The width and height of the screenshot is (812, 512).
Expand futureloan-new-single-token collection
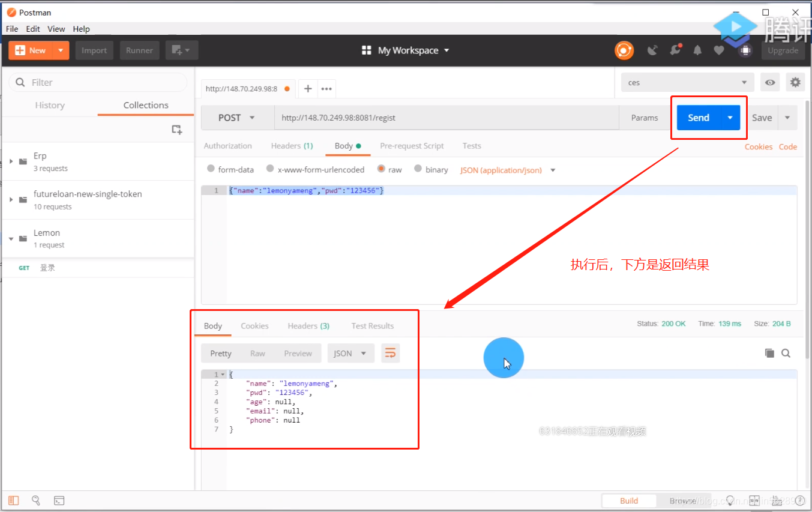11,199
